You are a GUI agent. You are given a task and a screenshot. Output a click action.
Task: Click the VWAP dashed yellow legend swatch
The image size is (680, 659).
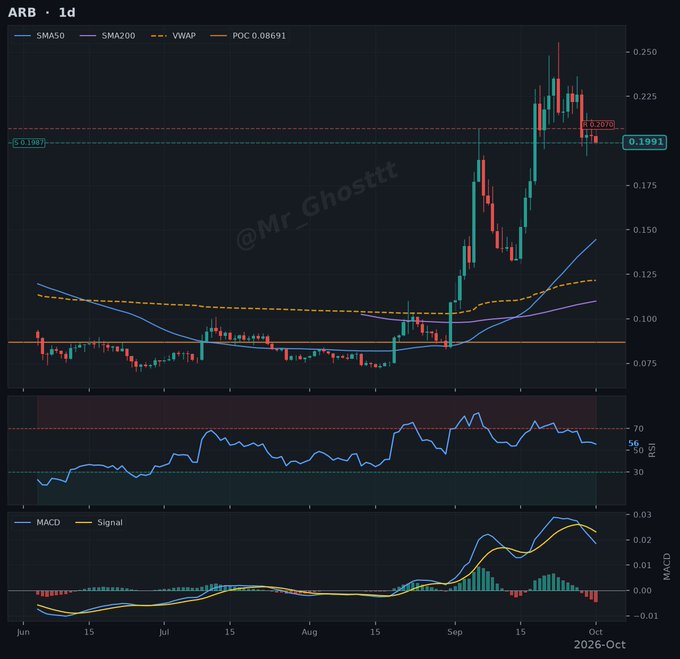pos(159,36)
